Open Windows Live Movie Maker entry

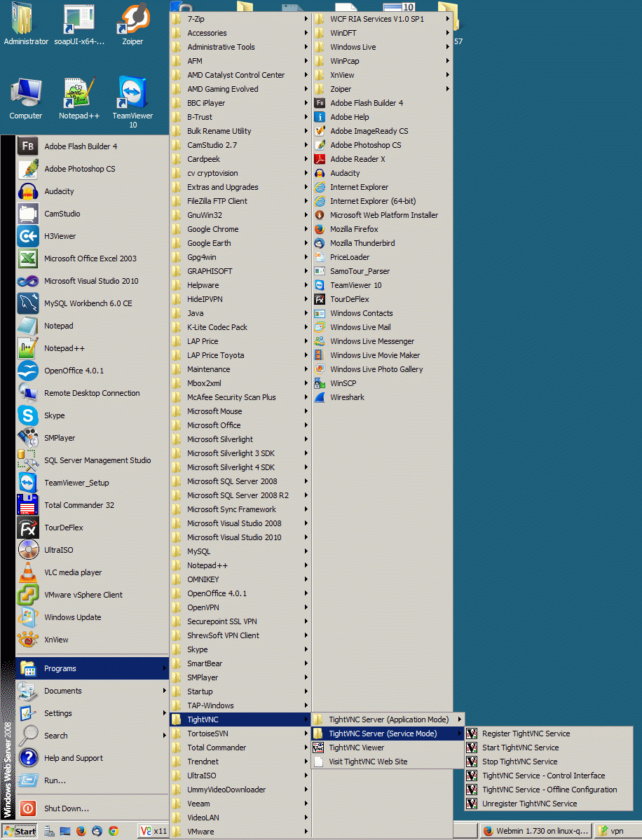pyautogui.click(x=382, y=355)
